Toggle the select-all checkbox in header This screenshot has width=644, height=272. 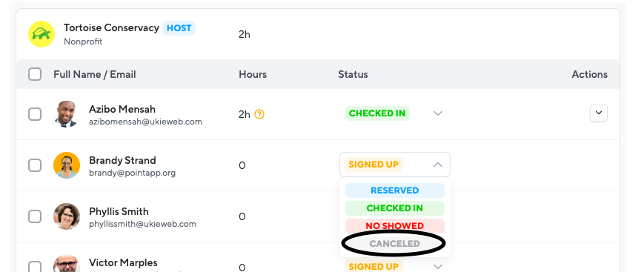[x=35, y=74]
